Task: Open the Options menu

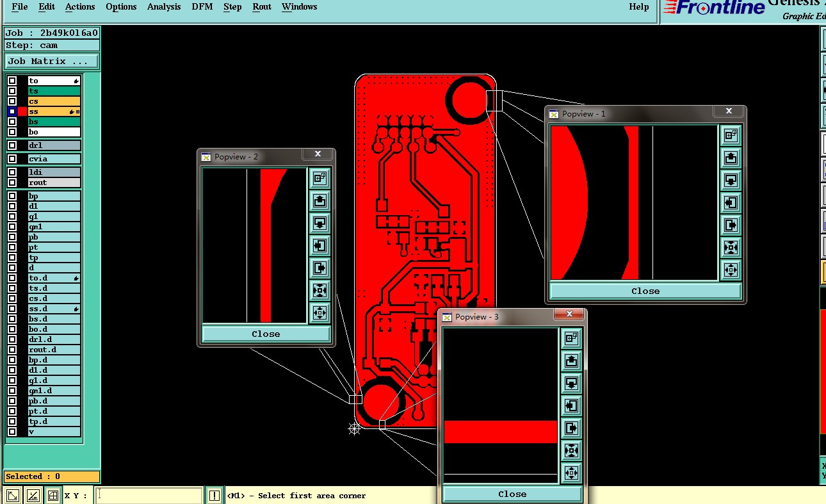Action: click(121, 7)
